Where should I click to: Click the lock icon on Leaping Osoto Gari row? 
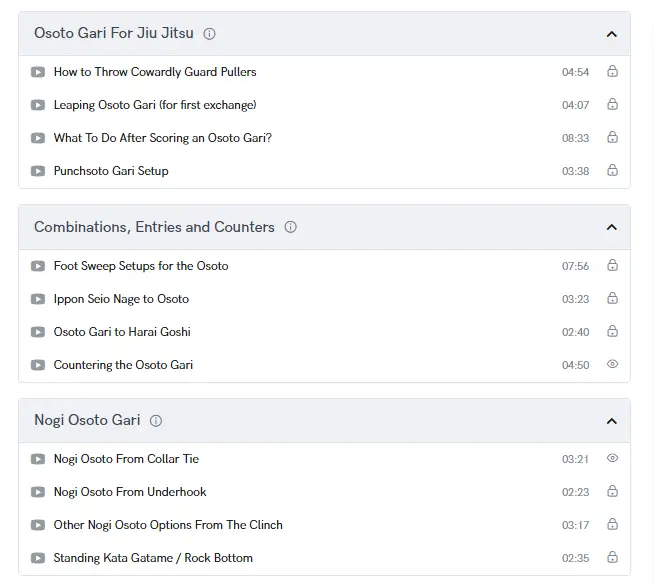point(612,105)
